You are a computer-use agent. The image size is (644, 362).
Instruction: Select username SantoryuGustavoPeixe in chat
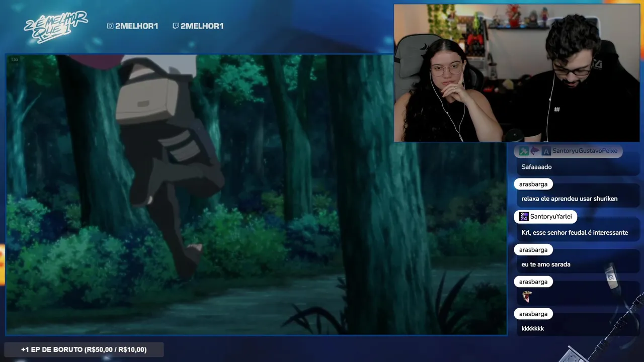585,151
